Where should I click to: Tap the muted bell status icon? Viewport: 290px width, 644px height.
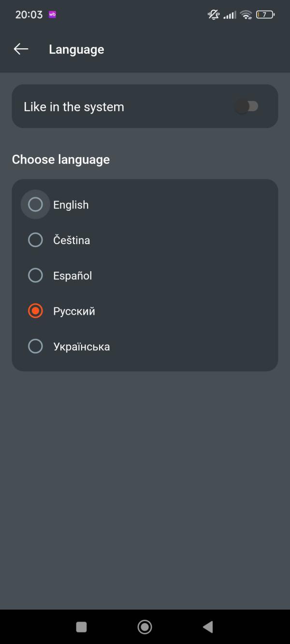point(214,15)
